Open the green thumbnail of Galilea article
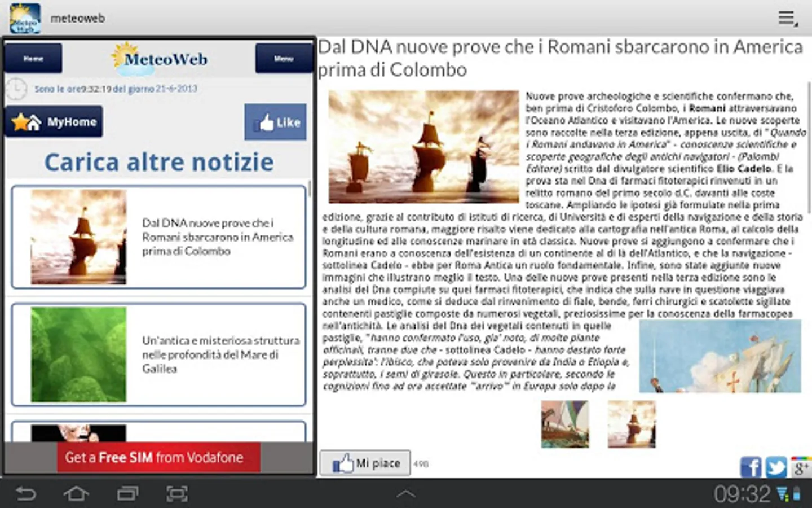 tap(78, 354)
